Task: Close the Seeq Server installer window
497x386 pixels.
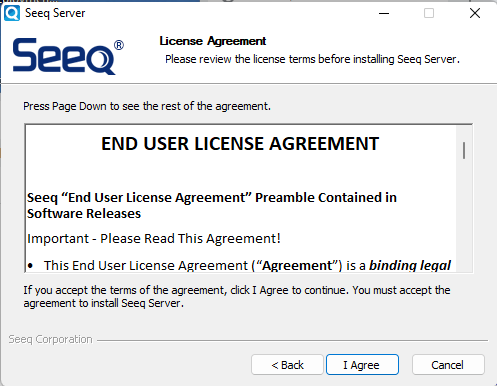Action: click(475, 13)
